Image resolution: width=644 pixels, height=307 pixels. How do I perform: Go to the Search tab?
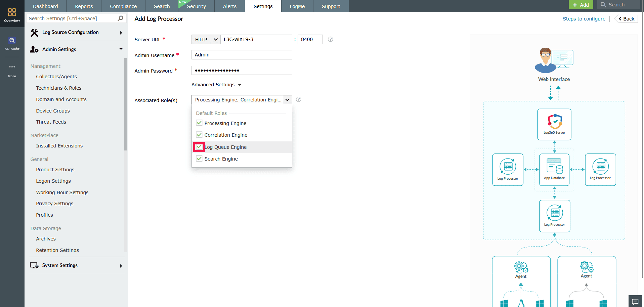(x=162, y=6)
